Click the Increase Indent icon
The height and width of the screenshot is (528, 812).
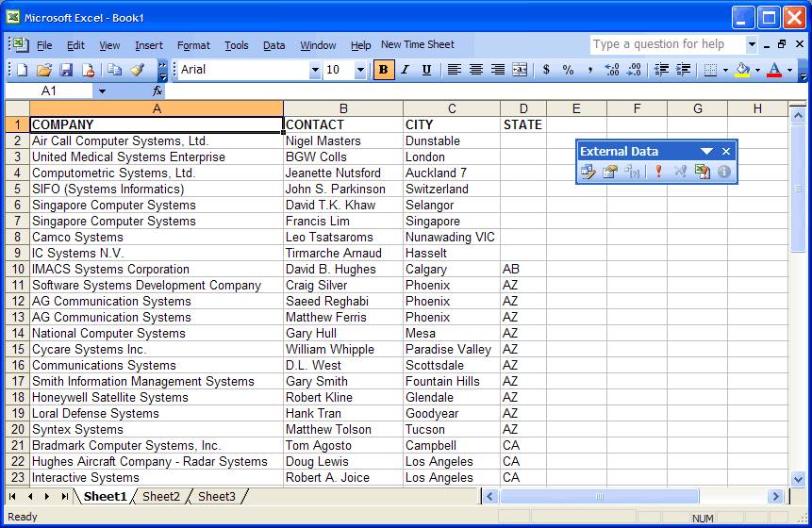(683, 70)
